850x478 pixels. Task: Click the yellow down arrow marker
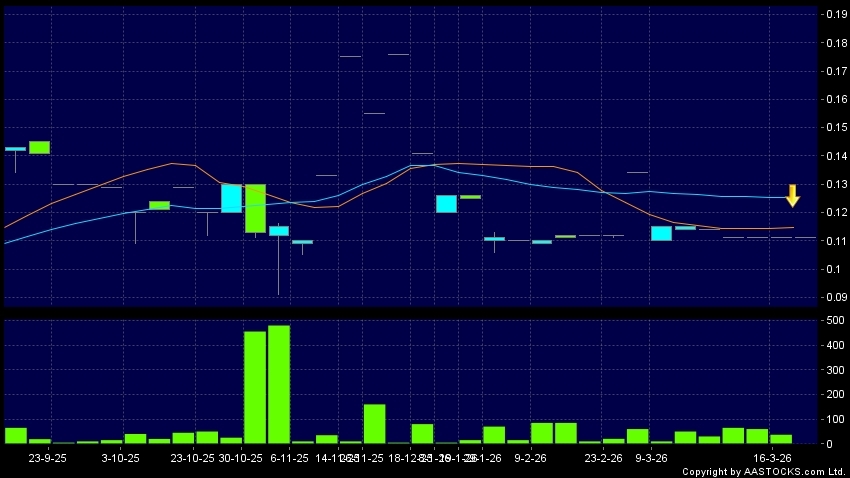coord(792,196)
